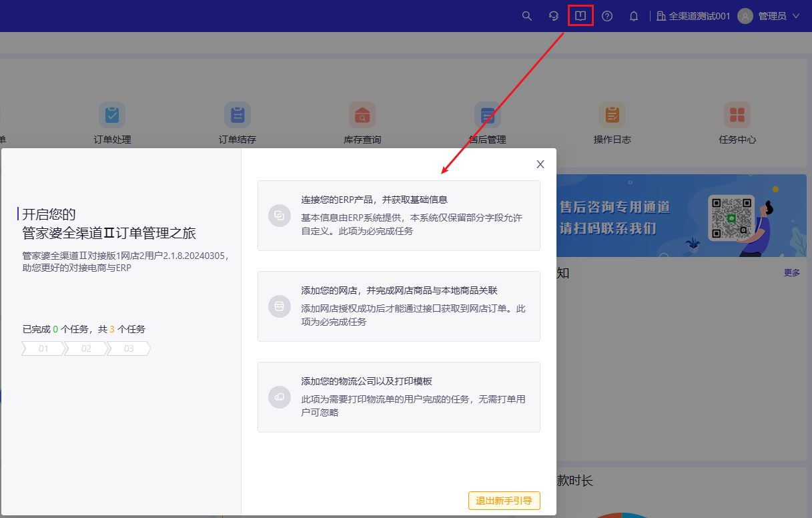Screen dimensions: 812x518
Task: Click the online shop task icon
Action: [280, 306]
